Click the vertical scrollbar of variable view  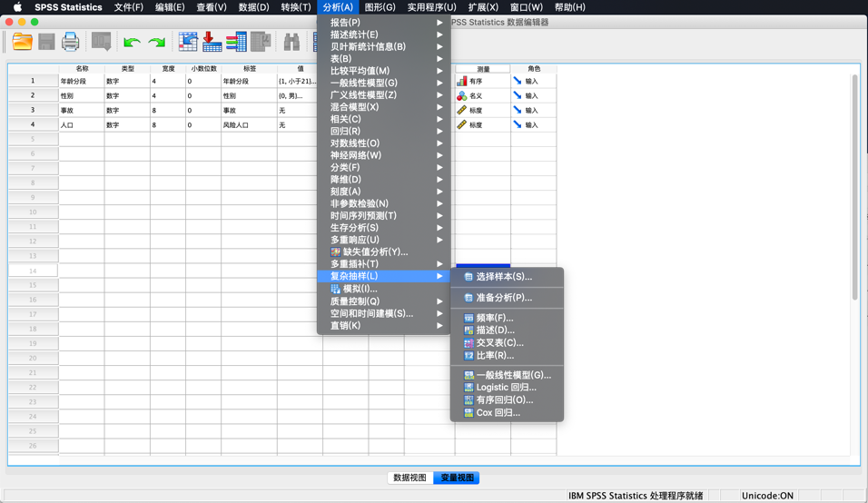[855, 188]
